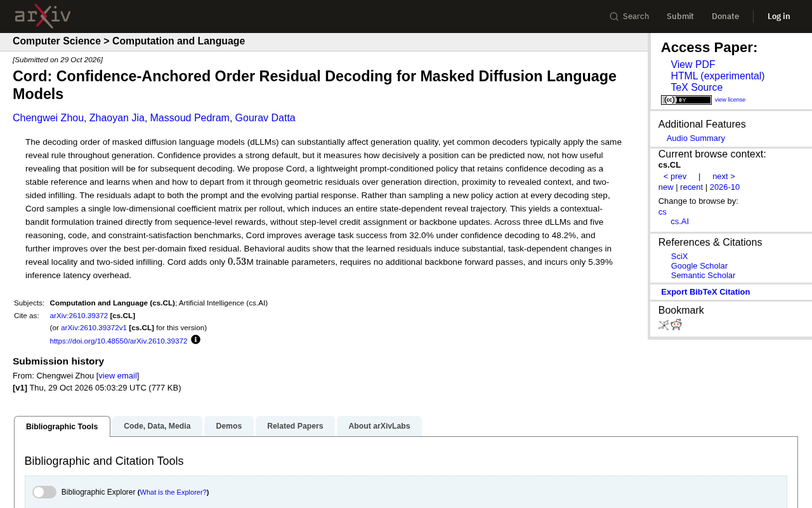
Task: Open recent cs.CL listings
Action: coord(691,187)
